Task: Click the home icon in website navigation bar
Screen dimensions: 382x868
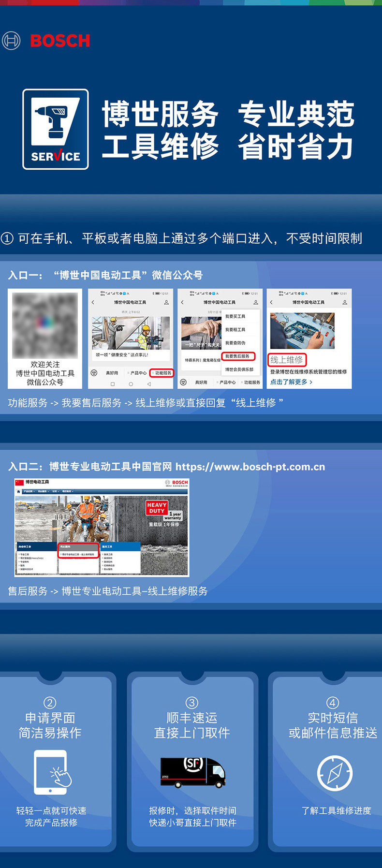Action: (x=19, y=491)
